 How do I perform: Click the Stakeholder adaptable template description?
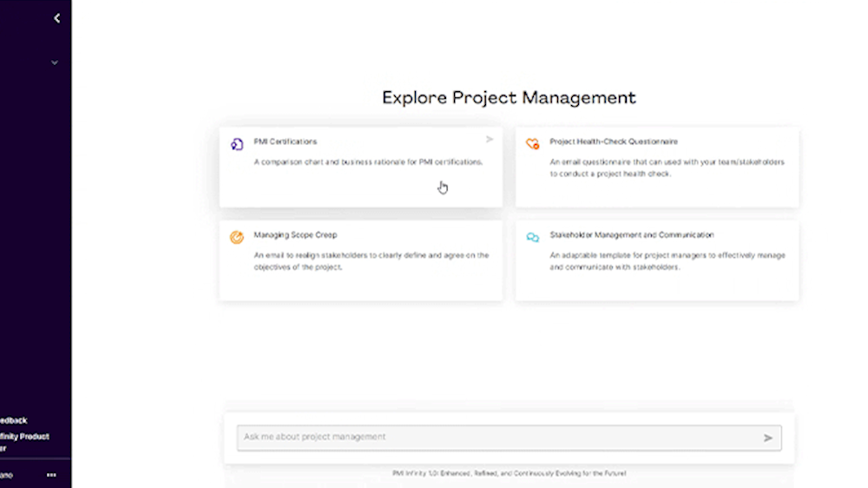[x=667, y=261]
